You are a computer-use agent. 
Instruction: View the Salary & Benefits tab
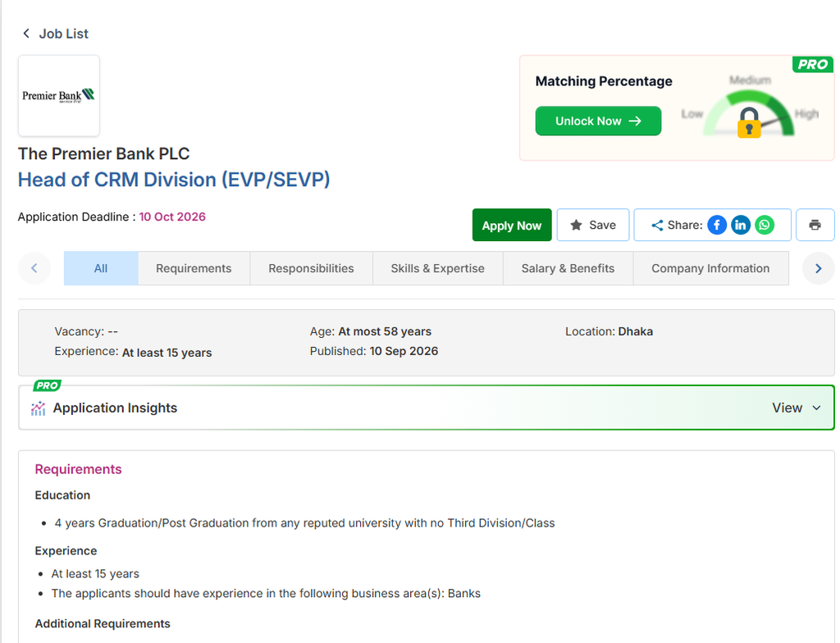[568, 268]
